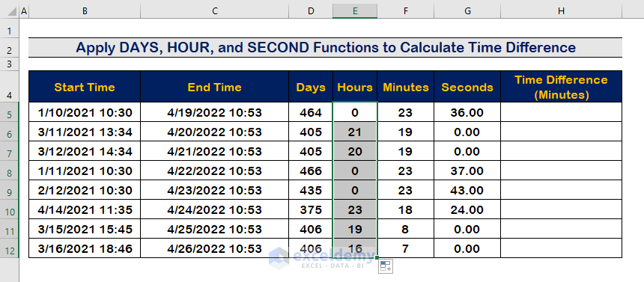Select row 12 header
This screenshot has width=644, height=282.
(10, 248)
